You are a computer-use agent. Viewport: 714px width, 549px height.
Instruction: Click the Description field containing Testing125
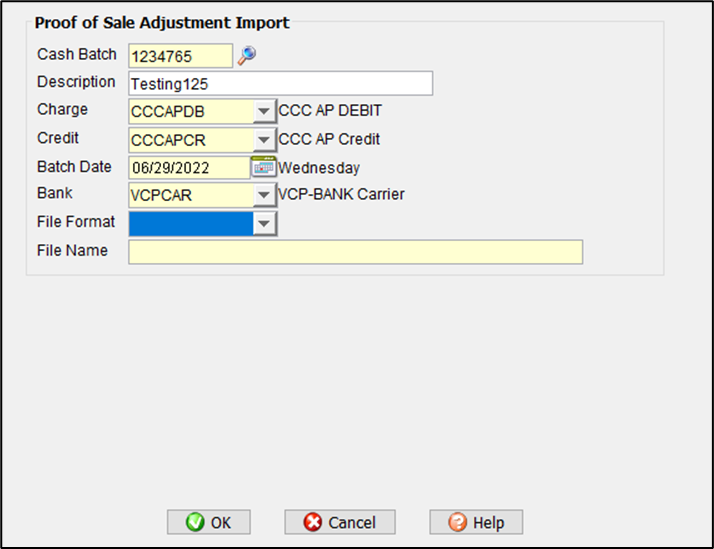point(280,83)
